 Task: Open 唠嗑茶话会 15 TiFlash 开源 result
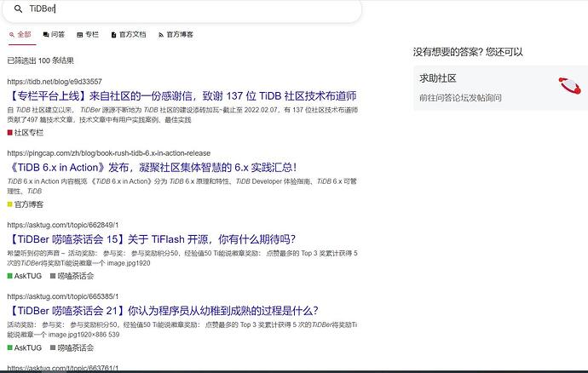click(152, 239)
